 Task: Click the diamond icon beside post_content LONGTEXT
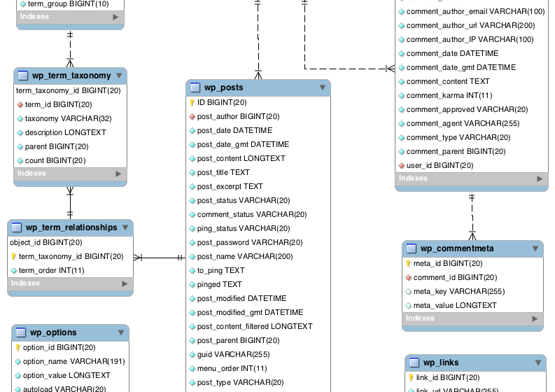(192, 159)
